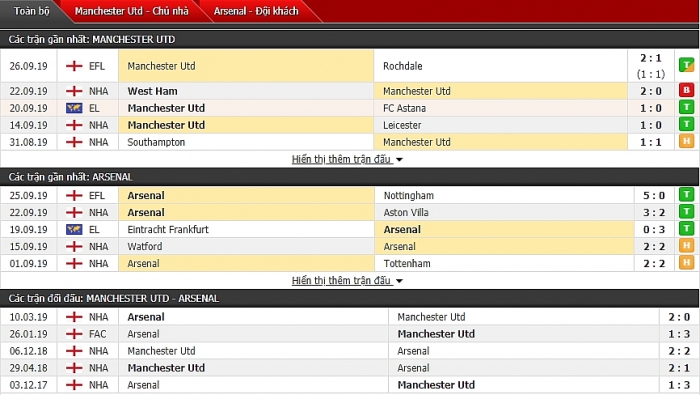Click the 2 : 1 score of Rochdale match
The image size is (700, 395).
tap(650, 58)
